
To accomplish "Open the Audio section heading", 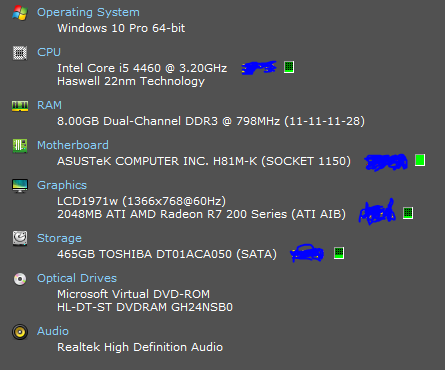I will coord(53,331).
